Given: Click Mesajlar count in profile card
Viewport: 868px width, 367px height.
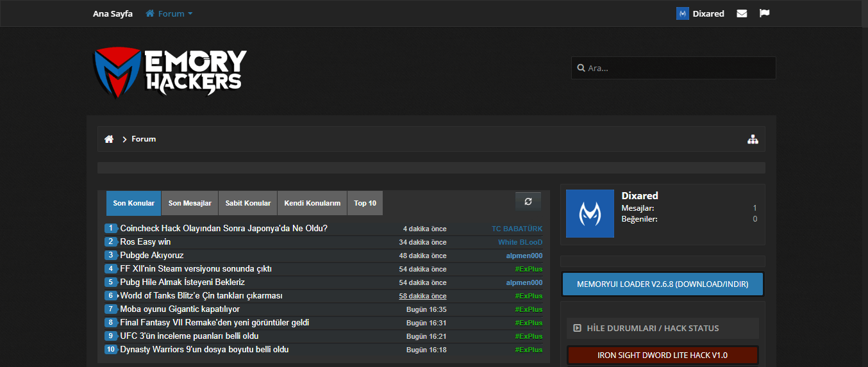Looking at the screenshot, I should click(755, 208).
